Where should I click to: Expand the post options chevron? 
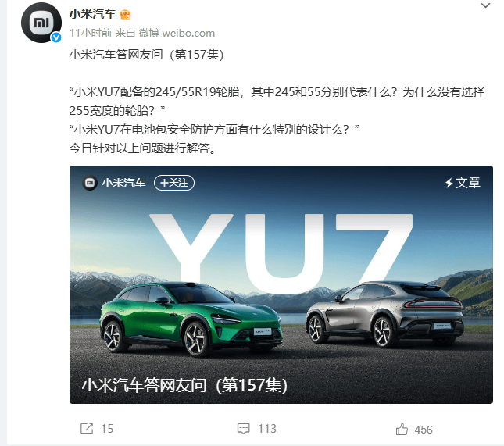(x=485, y=5)
